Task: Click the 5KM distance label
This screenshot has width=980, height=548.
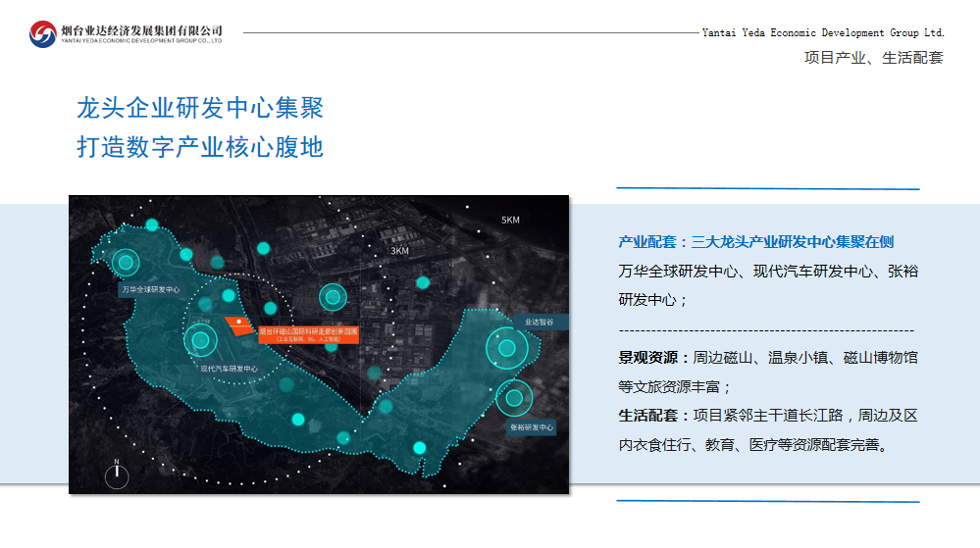Action: (x=511, y=220)
